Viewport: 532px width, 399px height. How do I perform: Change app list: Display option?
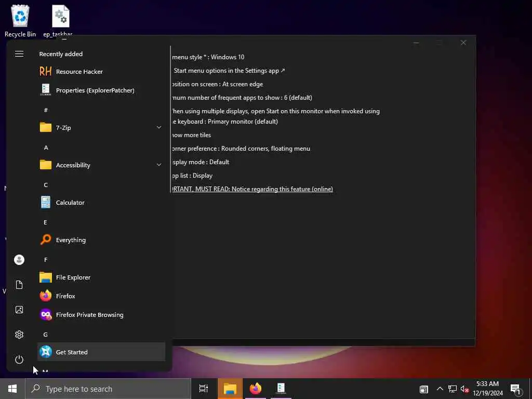[x=192, y=176]
